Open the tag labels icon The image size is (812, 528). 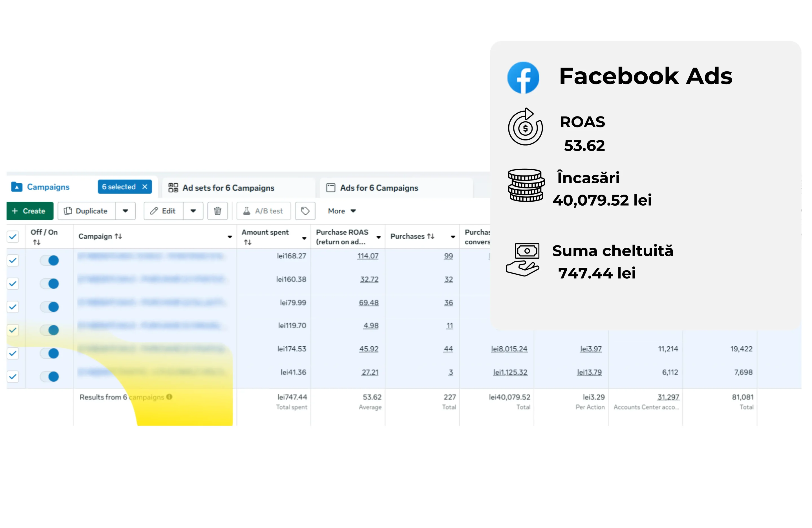click(x=305, y=211)
